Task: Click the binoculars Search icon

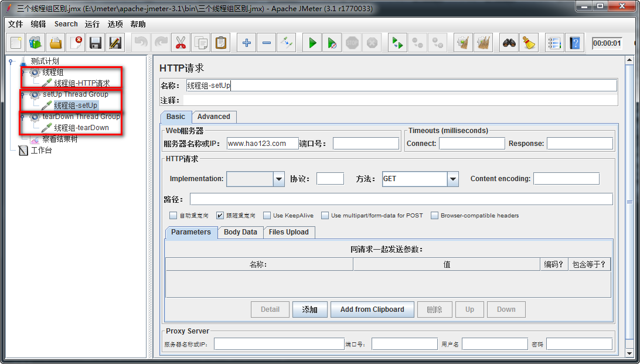Action: pyautogui.click(x=509, y=43)
